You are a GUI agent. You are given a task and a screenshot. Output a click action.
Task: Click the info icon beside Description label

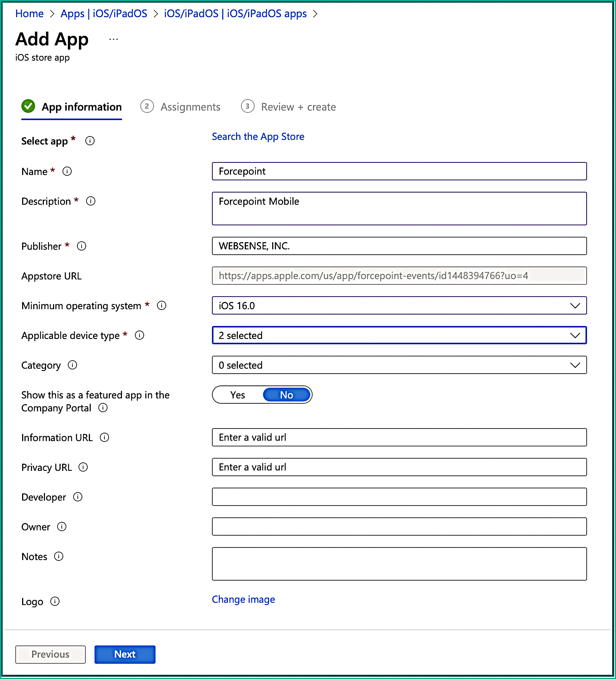point(91,201)
